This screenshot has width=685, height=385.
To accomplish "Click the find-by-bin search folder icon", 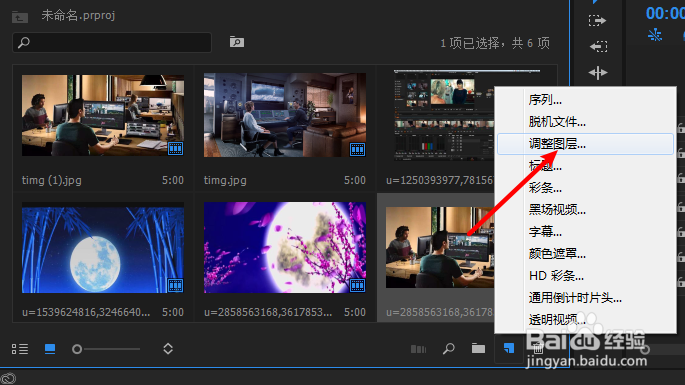I will coord(237,42).
